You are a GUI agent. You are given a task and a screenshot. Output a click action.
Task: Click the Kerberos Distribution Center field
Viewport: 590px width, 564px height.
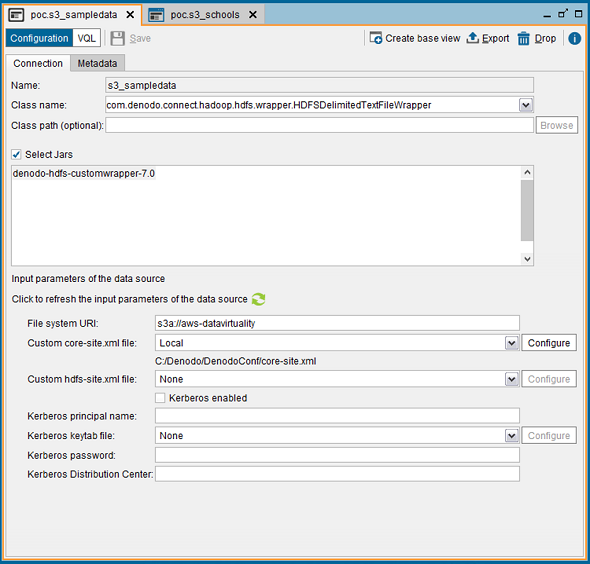[337, 474]
